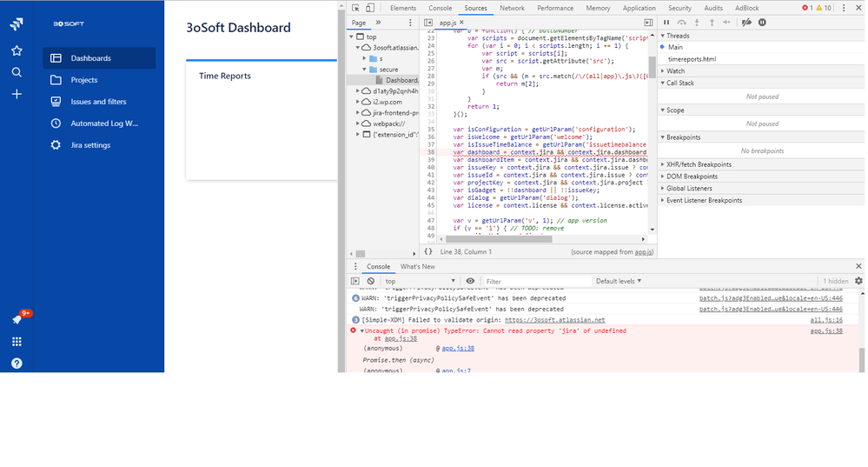This screenshot has width=868, height=467.
Task: Open the drawer three-dot menu
Action: tap(355, 266)
